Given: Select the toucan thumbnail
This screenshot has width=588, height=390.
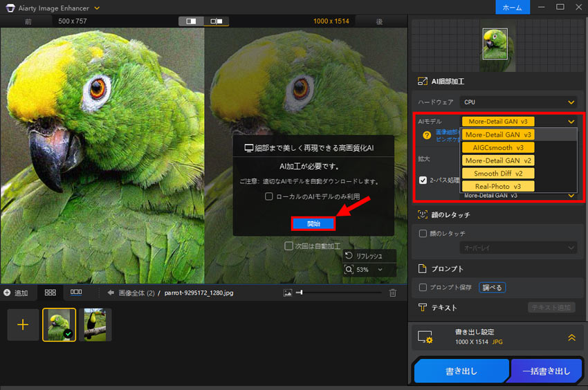Looking at the screenshot, I should click(x=95, y=325).
